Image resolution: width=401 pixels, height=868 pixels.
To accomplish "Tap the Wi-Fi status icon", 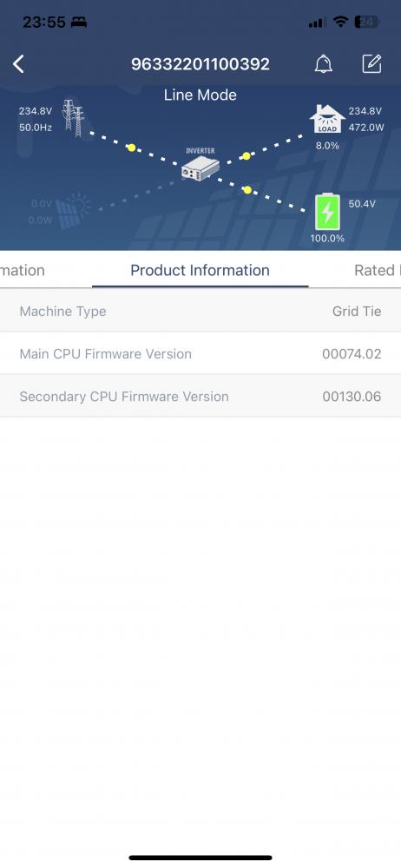I will (341, 23).
